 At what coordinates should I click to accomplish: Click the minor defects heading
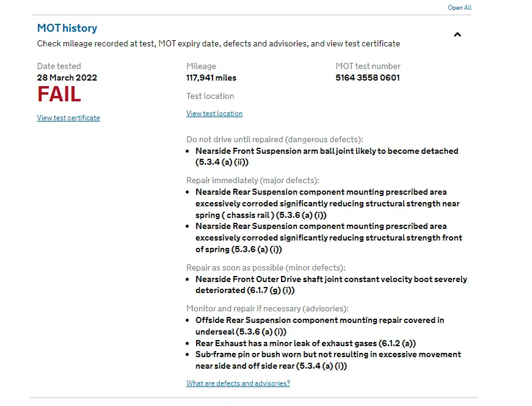tap(266, 267)
